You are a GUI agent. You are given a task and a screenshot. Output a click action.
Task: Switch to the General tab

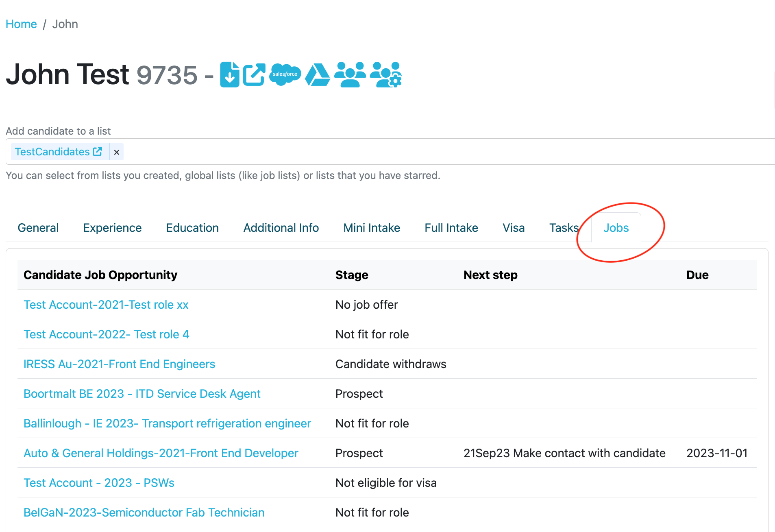pos(38,228)
